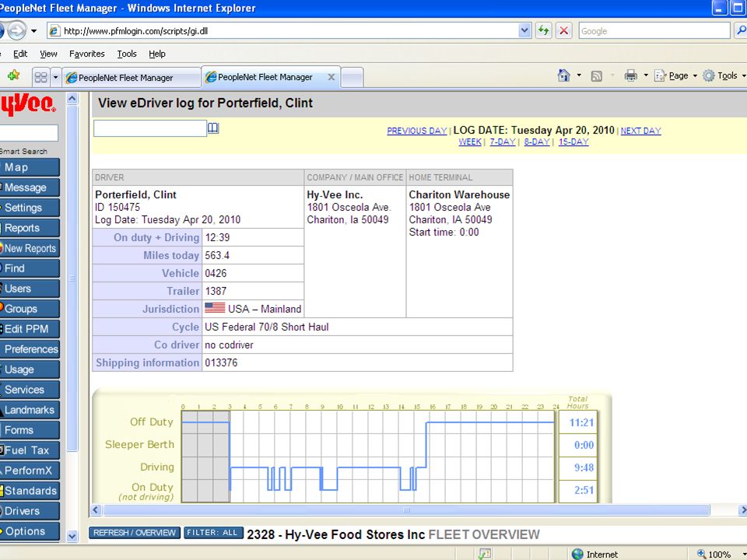
Task: Open Drivers in the sidebar
Action: click(x=30, y=511)
